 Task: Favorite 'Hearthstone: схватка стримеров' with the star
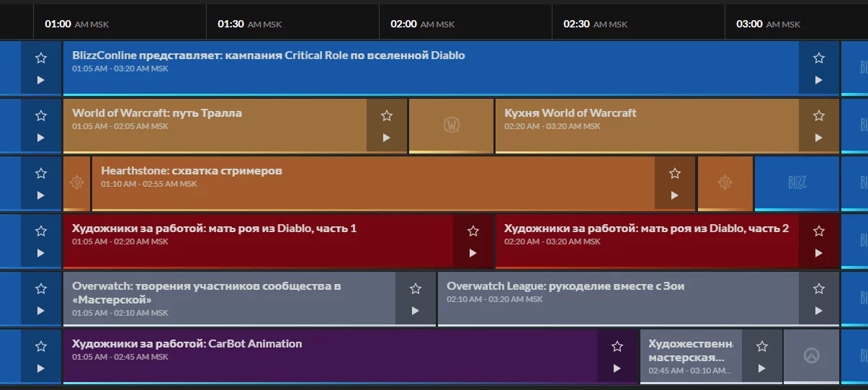click(675, 173)
